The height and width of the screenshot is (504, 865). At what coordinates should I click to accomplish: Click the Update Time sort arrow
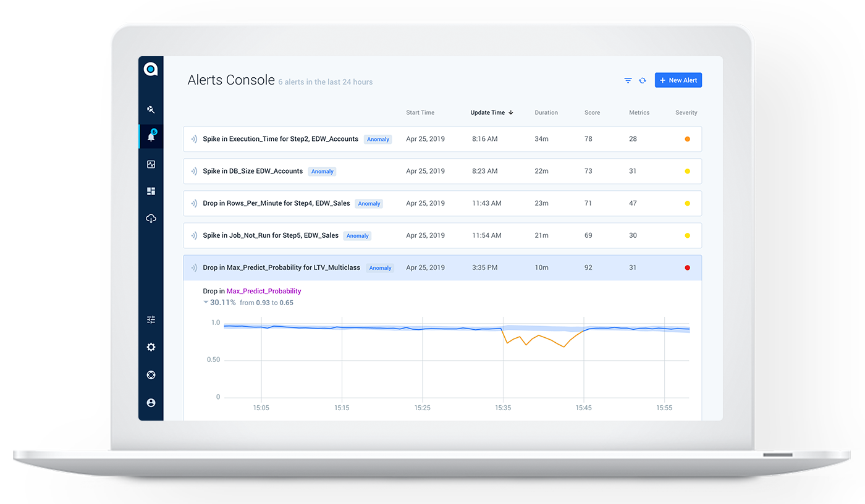[511, 112]
